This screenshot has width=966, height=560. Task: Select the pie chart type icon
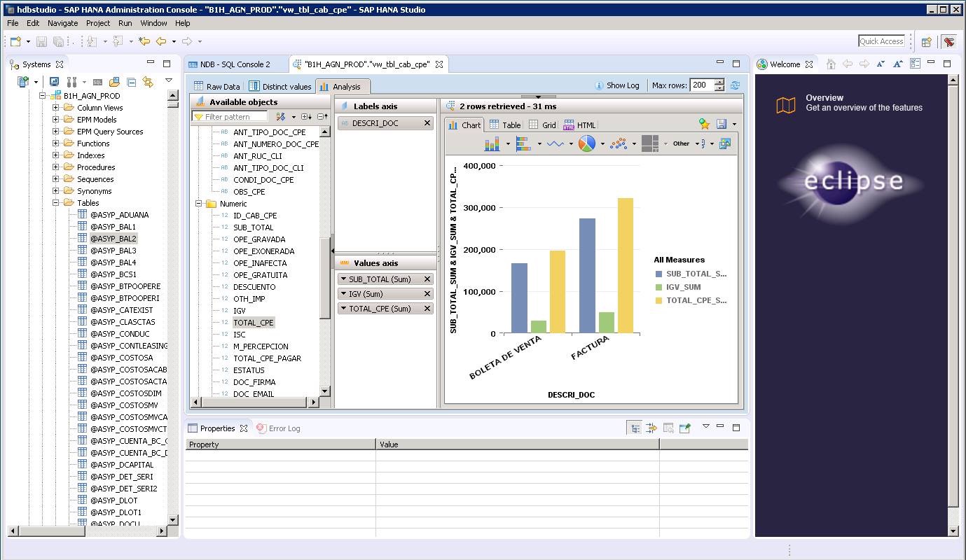point(587,143)
